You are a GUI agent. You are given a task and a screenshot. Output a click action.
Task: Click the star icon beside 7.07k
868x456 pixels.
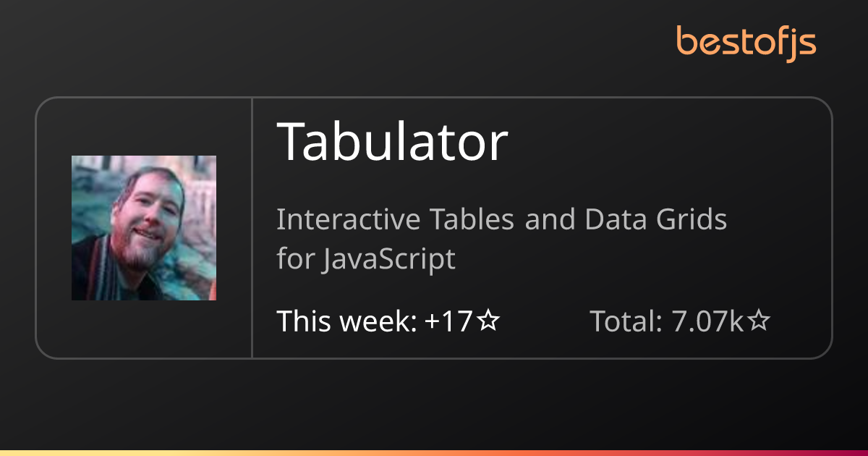coord(758,321)
